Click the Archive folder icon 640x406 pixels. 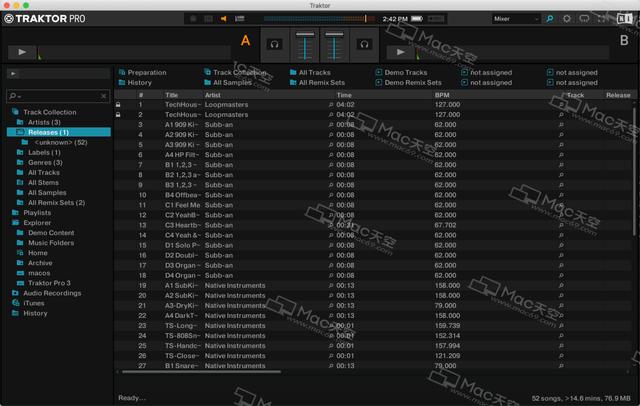tap(20, 263)
